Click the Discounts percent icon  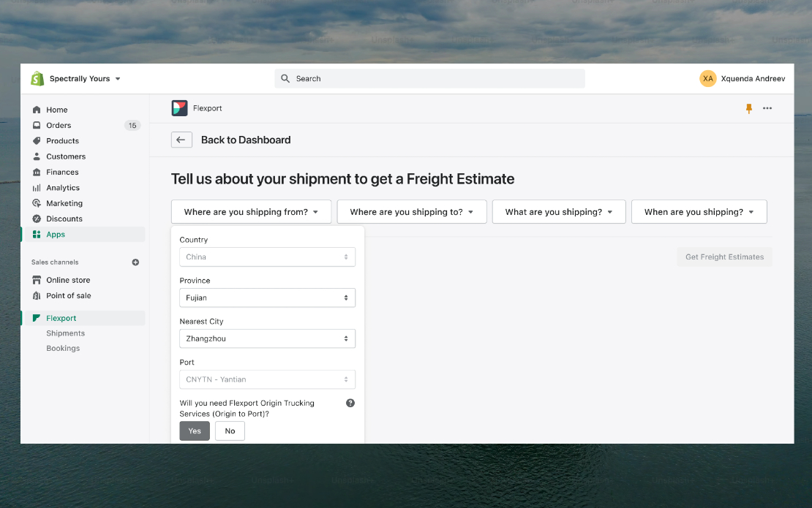pos(37,219)
